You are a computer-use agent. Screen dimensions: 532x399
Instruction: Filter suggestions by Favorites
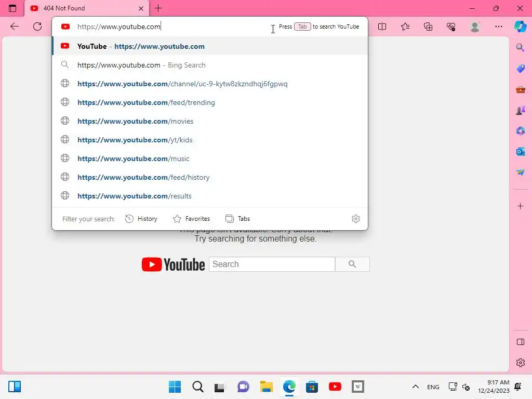point(191,219)
